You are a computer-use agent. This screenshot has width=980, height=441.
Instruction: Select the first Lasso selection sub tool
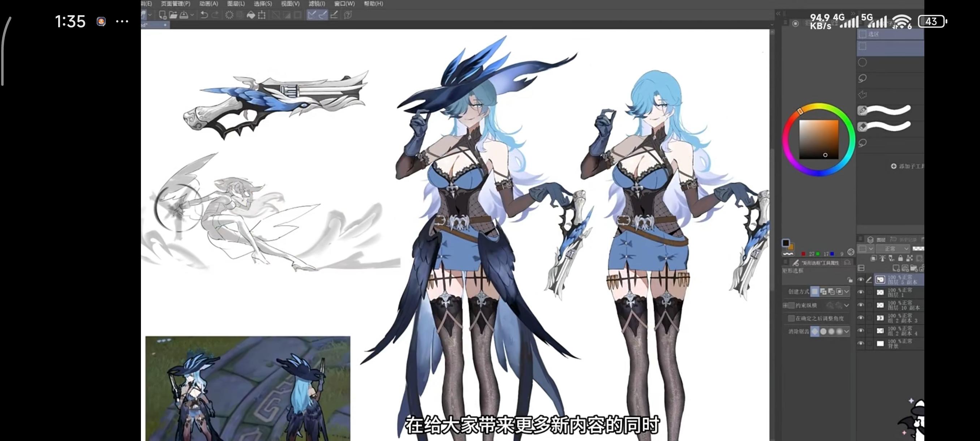click(863, 78)
